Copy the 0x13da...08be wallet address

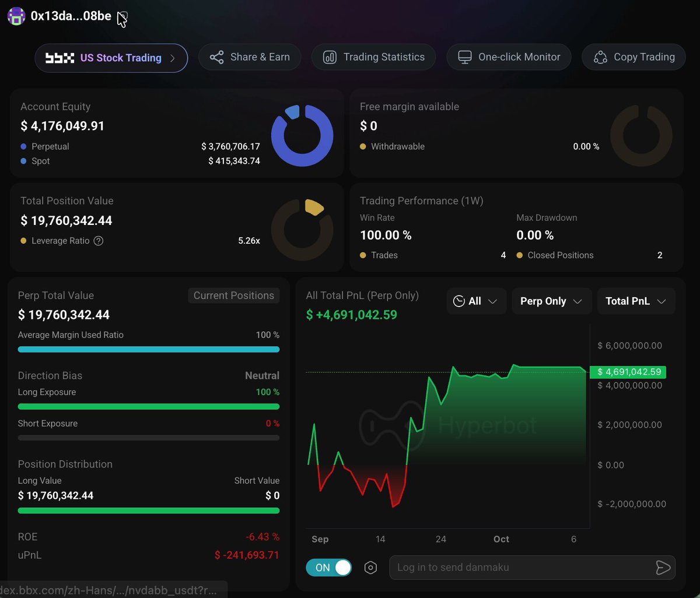coord(122,16)
